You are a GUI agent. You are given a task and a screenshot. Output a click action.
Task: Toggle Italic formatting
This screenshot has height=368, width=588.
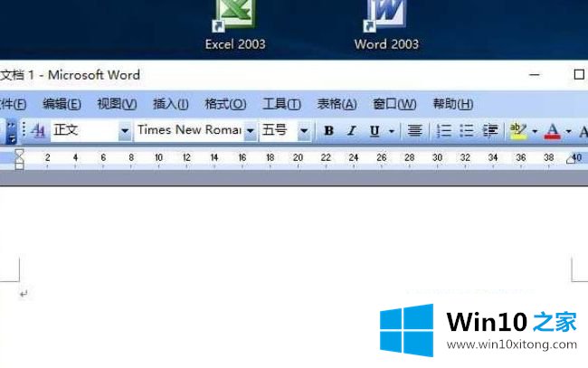(351, 131)
